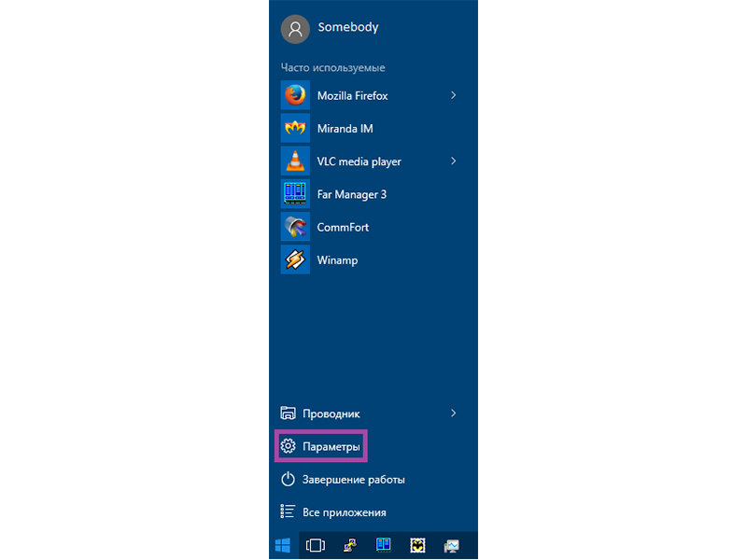The height and width of the screenshot is (560, 747).
Task: Start VLC media player
Action: (359, 161)
